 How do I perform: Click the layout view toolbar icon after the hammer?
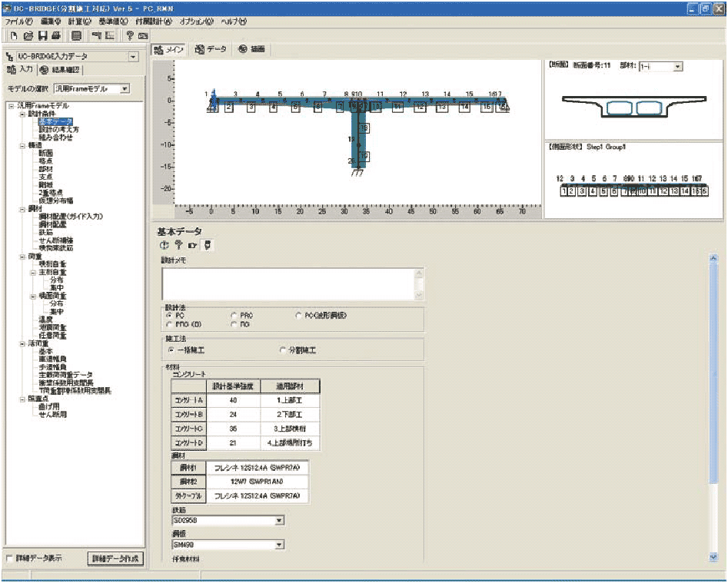tap(110, 35)
